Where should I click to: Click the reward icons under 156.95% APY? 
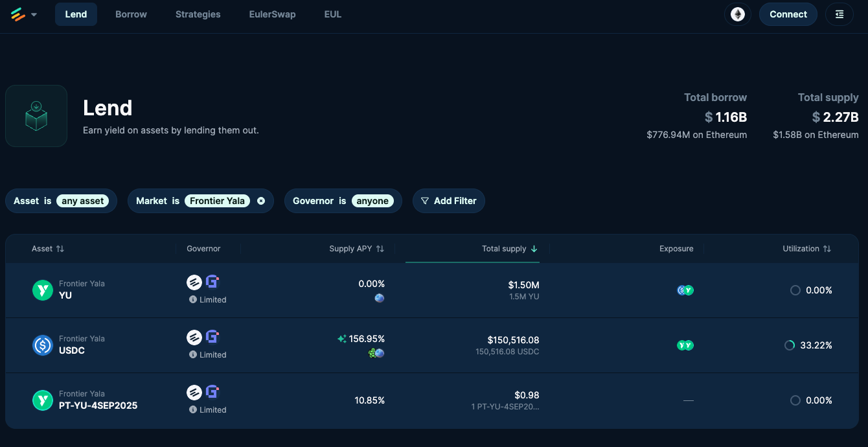(376, 353)
